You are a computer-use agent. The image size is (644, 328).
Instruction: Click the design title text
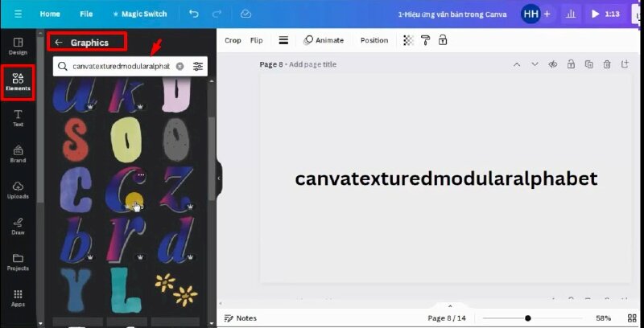(452, 14)
